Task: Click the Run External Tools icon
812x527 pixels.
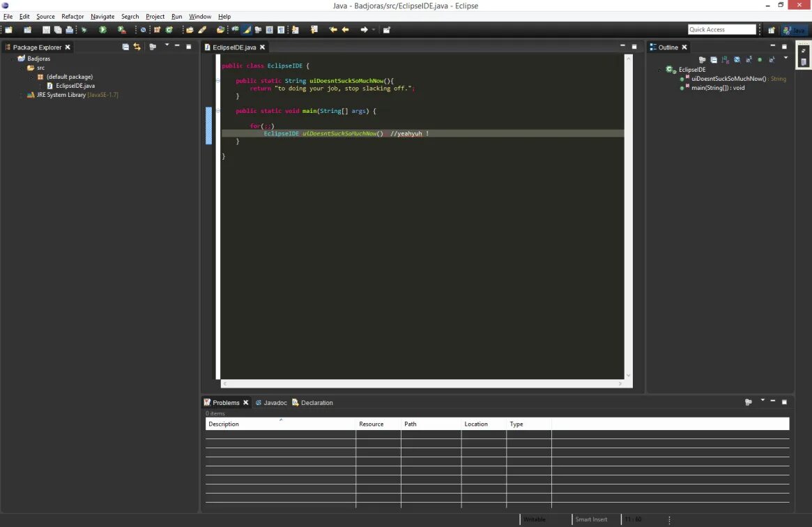Action: [x=122, y=30]
